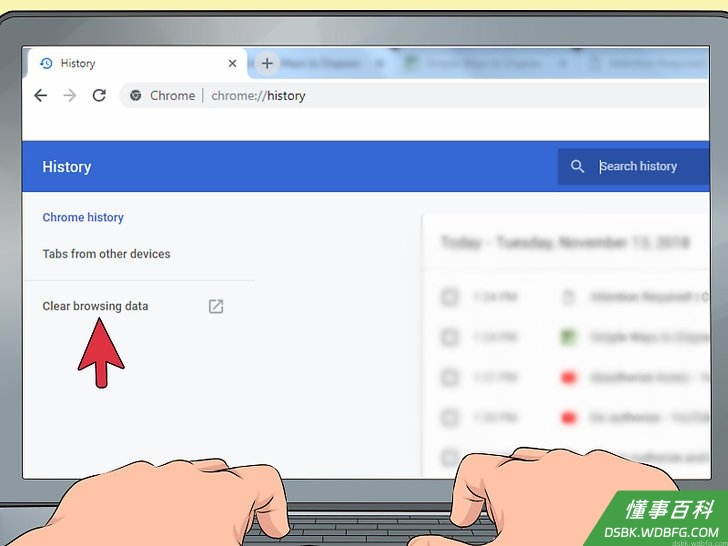Go back with the browser back arrow

40,96
